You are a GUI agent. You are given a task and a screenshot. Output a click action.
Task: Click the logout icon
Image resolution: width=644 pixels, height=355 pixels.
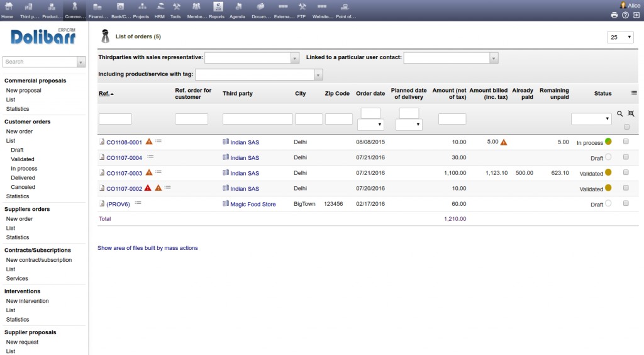(636, 15)
